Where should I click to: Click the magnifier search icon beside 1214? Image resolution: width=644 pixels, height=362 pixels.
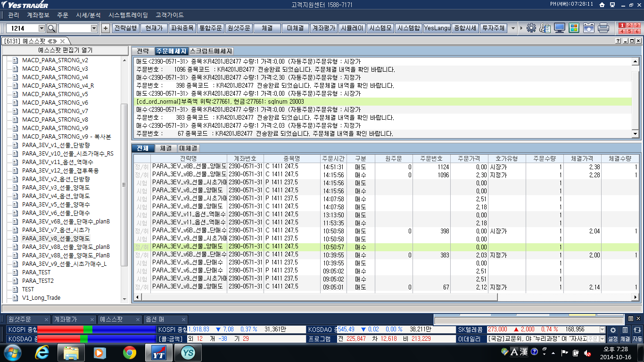[51, 28]
